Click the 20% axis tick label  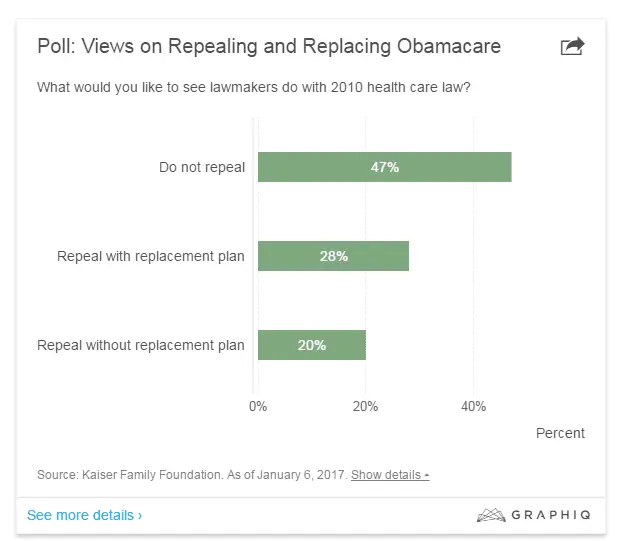click(x=366, y=406)
